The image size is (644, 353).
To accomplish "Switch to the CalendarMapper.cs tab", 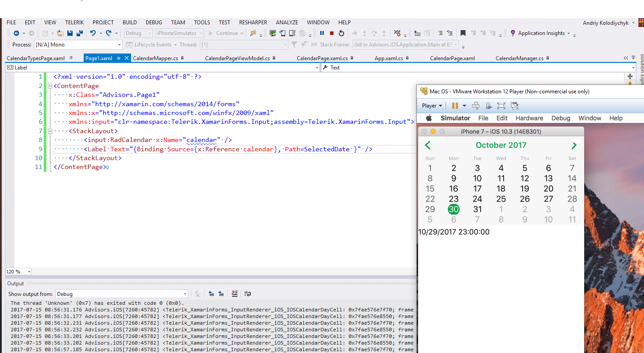I will click(x=155, y=58).
